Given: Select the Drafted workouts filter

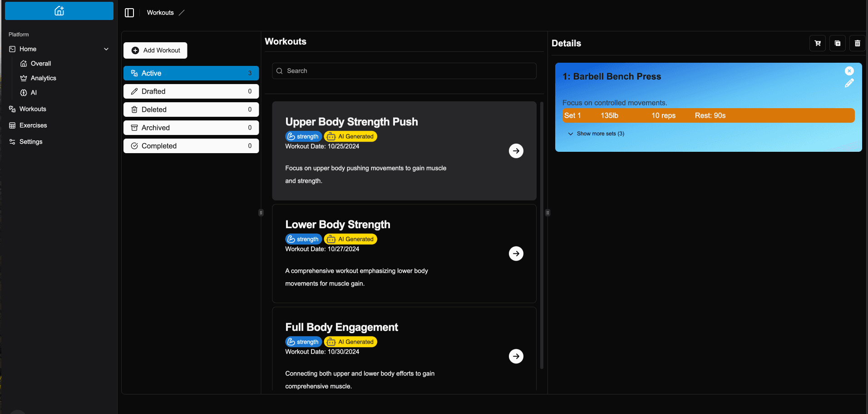Looking at the screenshot, I should (x=191, y=91).
